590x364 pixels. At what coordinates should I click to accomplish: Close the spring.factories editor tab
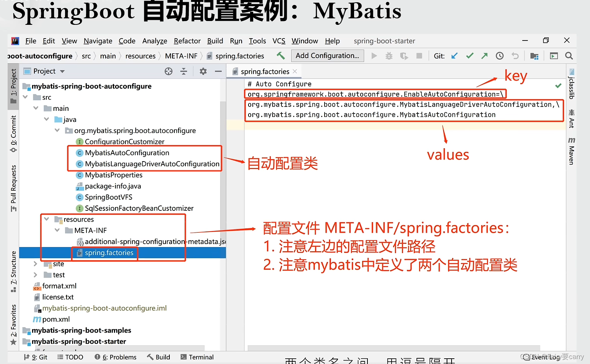pos(295,71)
